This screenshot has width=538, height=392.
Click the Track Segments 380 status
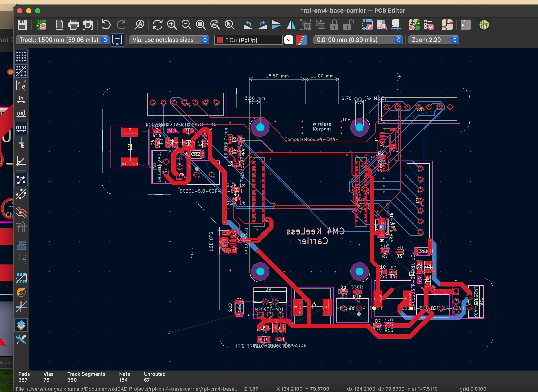[x=86, y=377]
